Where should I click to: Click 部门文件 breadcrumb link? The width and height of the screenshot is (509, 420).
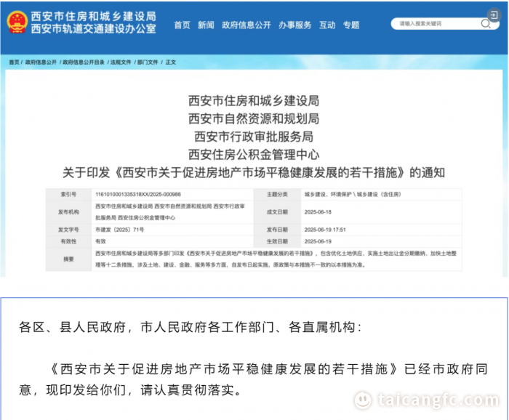pyautogui.click(x=148, y=62)
